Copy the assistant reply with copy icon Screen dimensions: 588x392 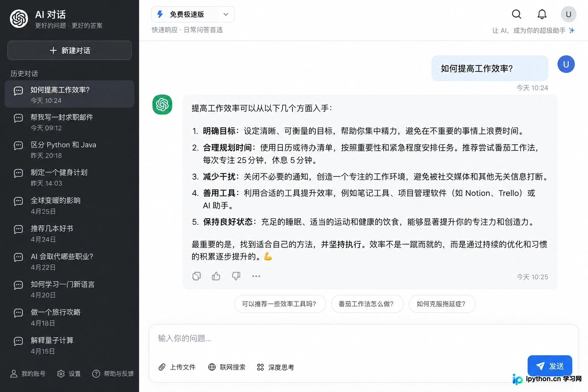coord(196,276)
